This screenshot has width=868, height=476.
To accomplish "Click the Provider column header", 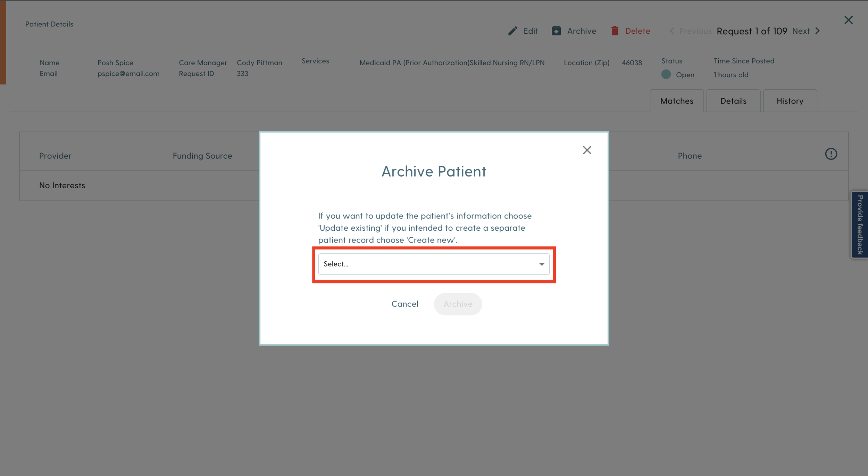I will (55, 156).
